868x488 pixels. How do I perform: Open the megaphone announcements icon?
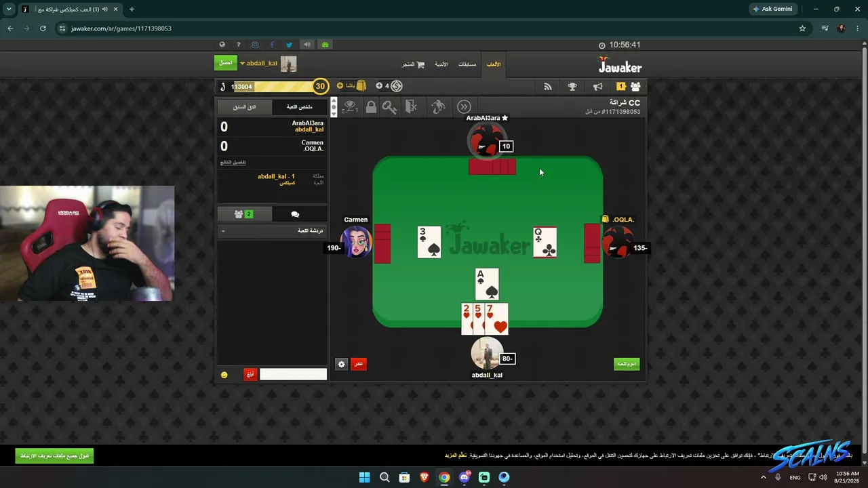(597, 86)
